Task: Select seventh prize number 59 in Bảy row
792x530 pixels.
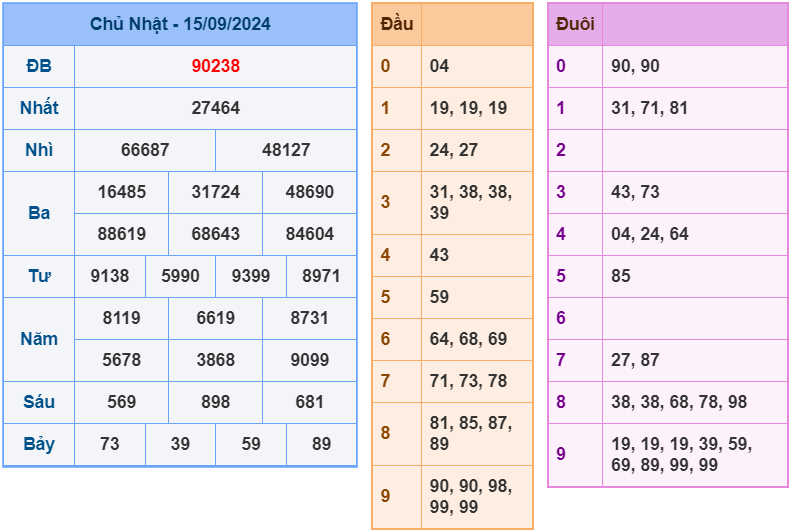Action: coord(251,444)
